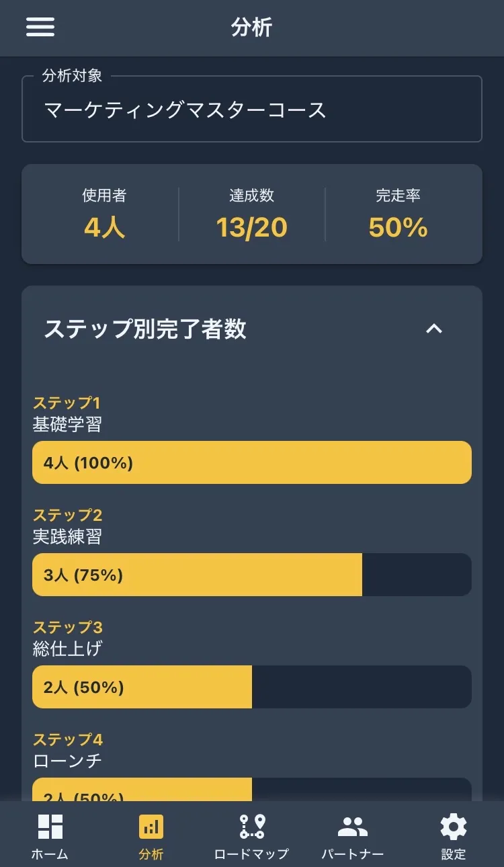
Task: Switch to the 分析 tab
Action: (x=151, y=835)
